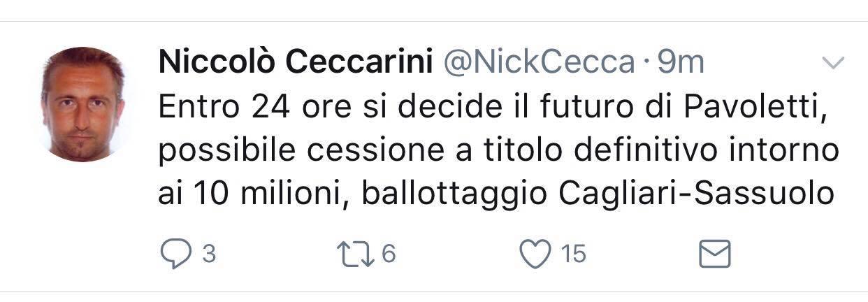Like the tweet with the heart icon

click(x=537, y=254)
